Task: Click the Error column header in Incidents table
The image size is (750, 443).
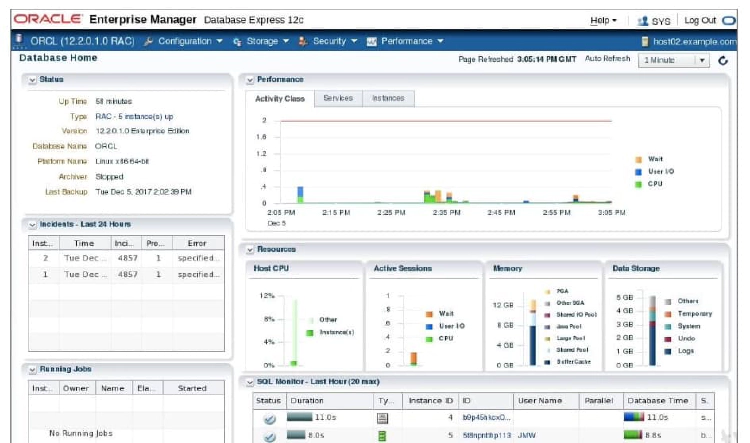Action: click(x=198, y=243)
